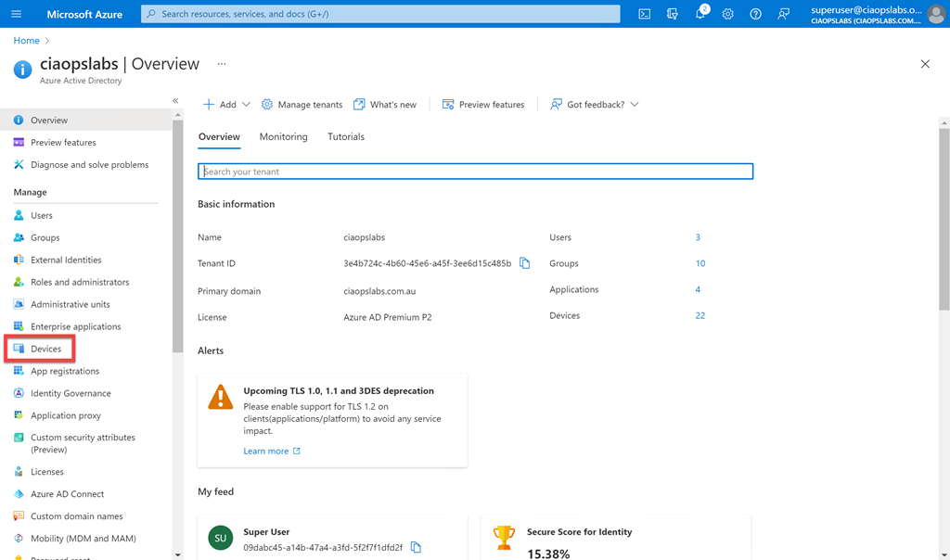Click the Search your tenant field
Viewport: 950px width, 560px height.
pos(475,172)
